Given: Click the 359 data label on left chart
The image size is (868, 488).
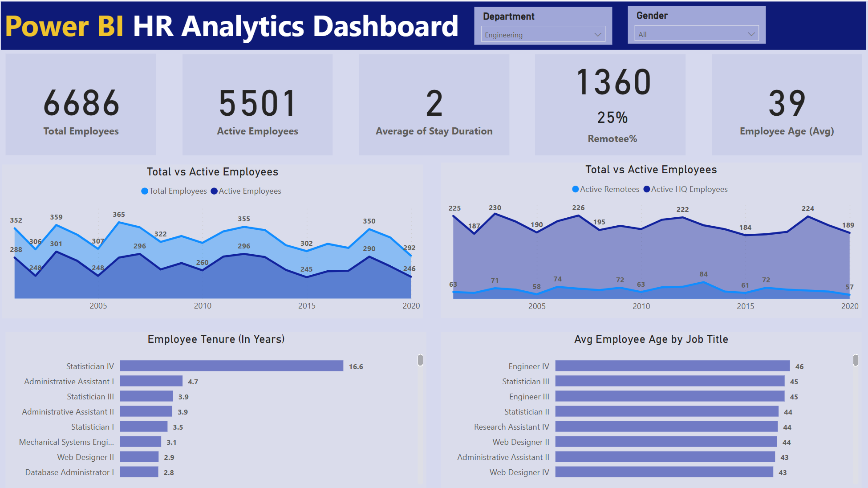Looking at the screenshot, I should [56, 217].
